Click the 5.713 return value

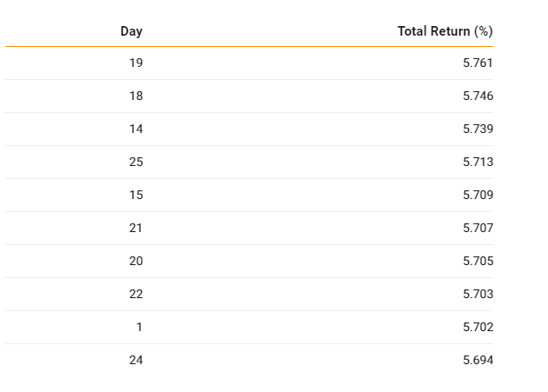pos(478,162)
